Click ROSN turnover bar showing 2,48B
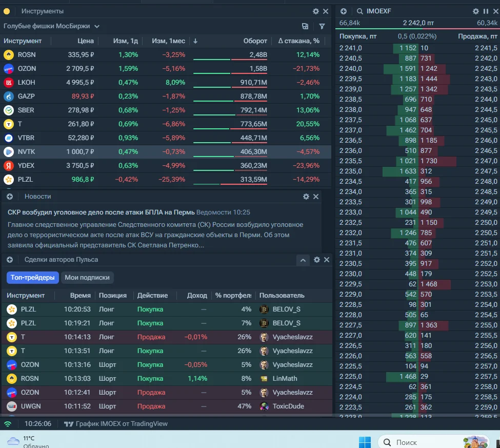The image size is (500, 448). tap(230, 60)
